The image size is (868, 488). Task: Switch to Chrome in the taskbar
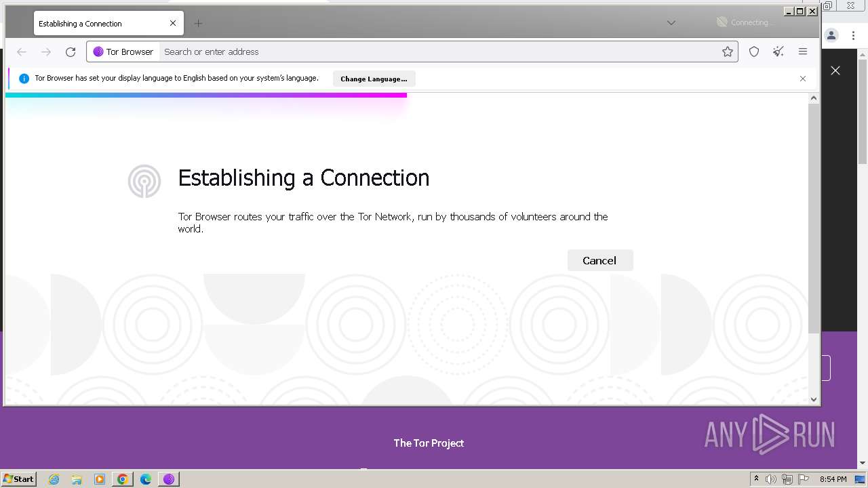(123, 479)
